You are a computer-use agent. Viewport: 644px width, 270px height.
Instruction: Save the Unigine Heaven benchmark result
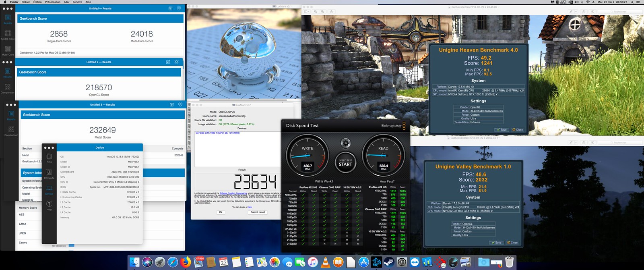(501, 130)
